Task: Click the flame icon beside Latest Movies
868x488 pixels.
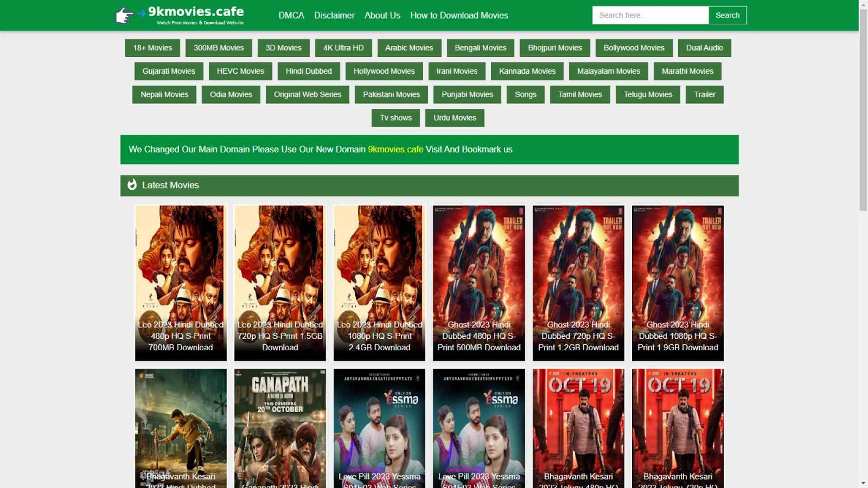Action: [132, 185]
